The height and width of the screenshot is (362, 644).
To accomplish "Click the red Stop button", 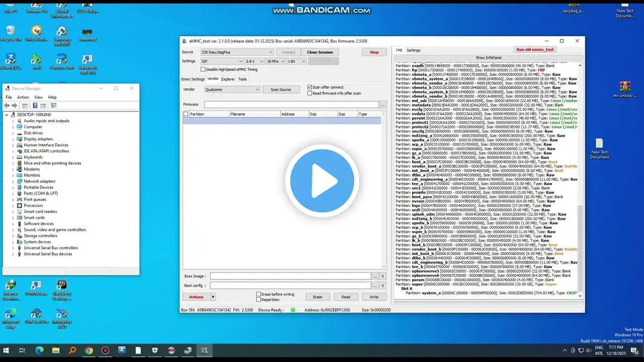I will click(374, 52).
